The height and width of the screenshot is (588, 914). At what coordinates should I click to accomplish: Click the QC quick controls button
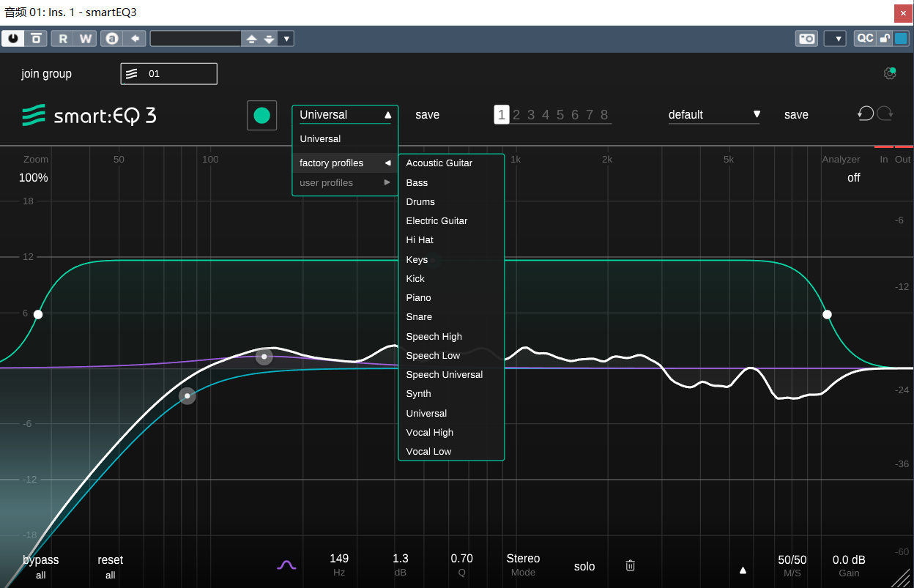[866, 39]
